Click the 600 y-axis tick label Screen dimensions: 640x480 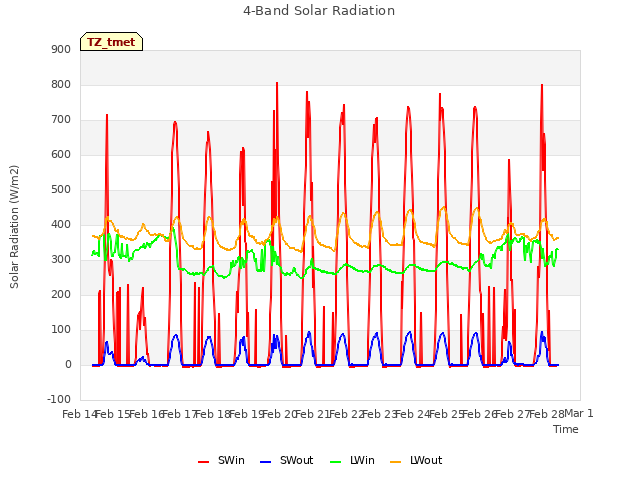pyautogui.click(x=61, y=154)
